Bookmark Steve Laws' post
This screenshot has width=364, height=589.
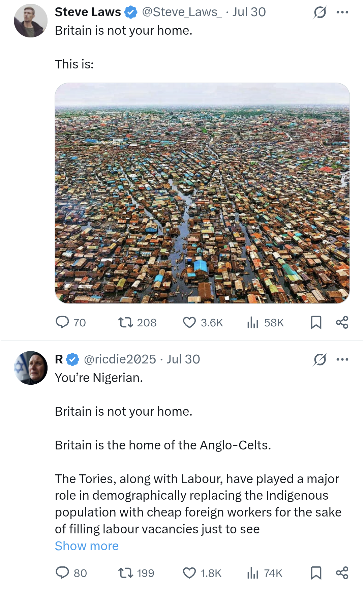[x=316, y=322]
